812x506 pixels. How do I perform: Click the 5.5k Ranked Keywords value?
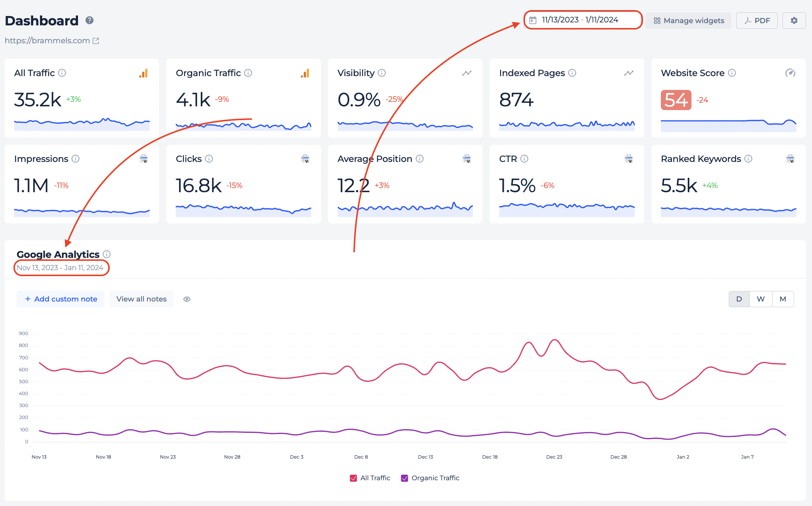(679, 185)
